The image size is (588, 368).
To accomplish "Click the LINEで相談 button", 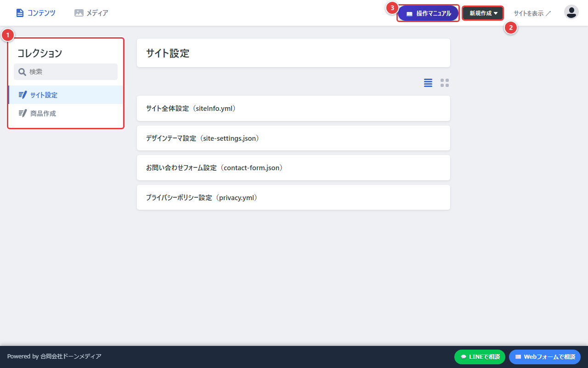I will tap(480, 357).
